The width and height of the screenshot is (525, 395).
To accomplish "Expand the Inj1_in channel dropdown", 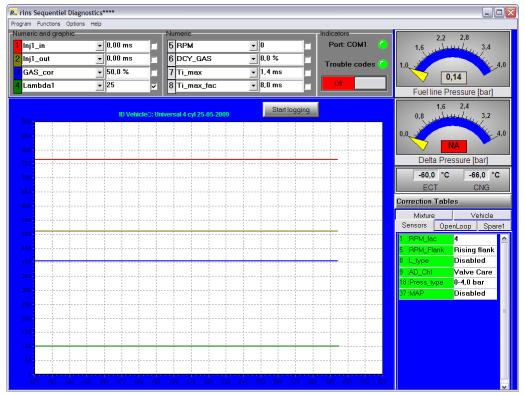I will pyautogui.click(x=100, y=46).
